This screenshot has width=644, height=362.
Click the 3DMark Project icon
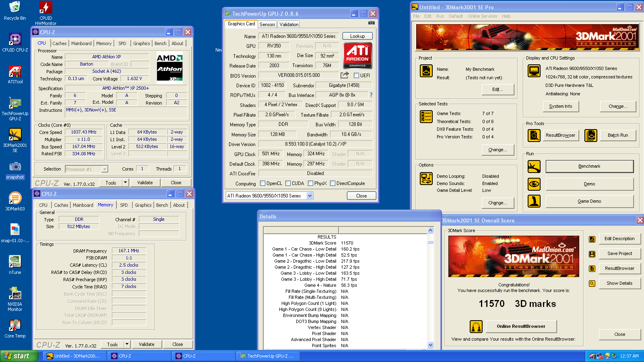pos(426,71)
